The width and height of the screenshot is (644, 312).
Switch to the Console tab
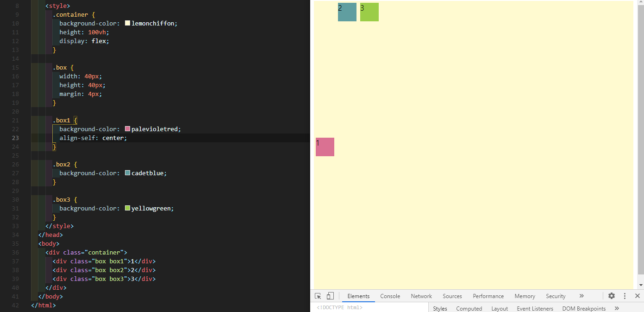(x=390, y=296)
